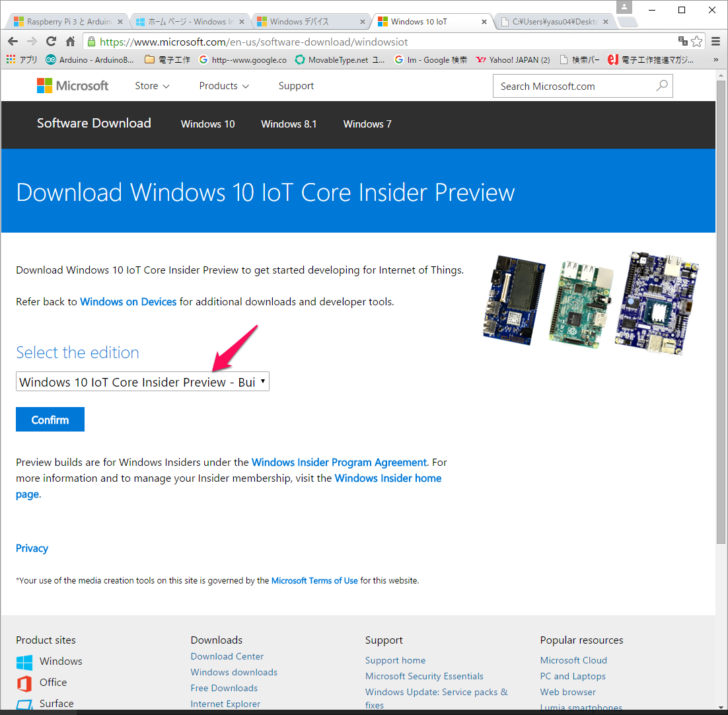The height and width of the screenshot is (715, 728).
Task: Open the Windows downloads footer link
Action: pos(234,672)
